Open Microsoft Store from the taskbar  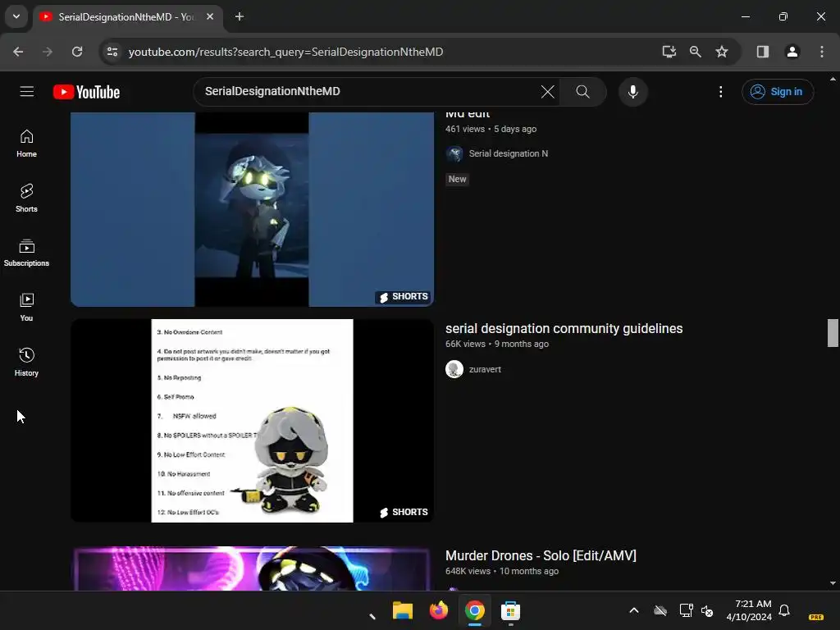point(510,610)
